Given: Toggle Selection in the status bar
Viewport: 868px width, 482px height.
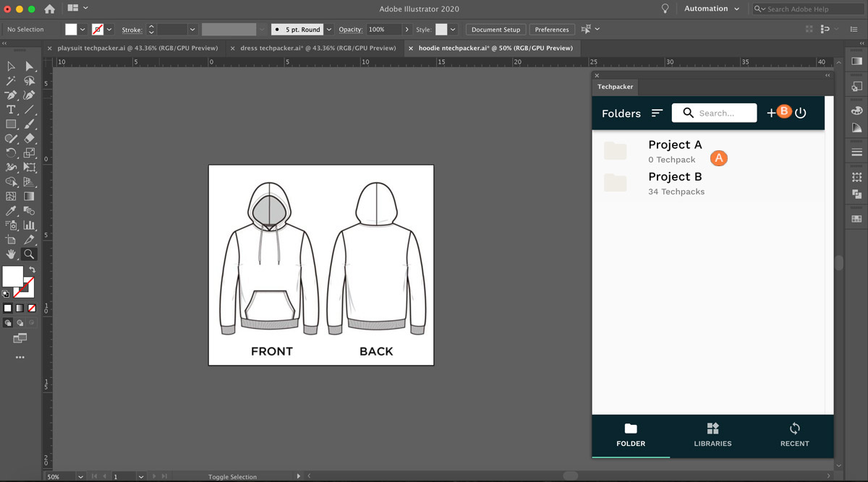Looking at the screenshot, I should click(x=231, y=477).
